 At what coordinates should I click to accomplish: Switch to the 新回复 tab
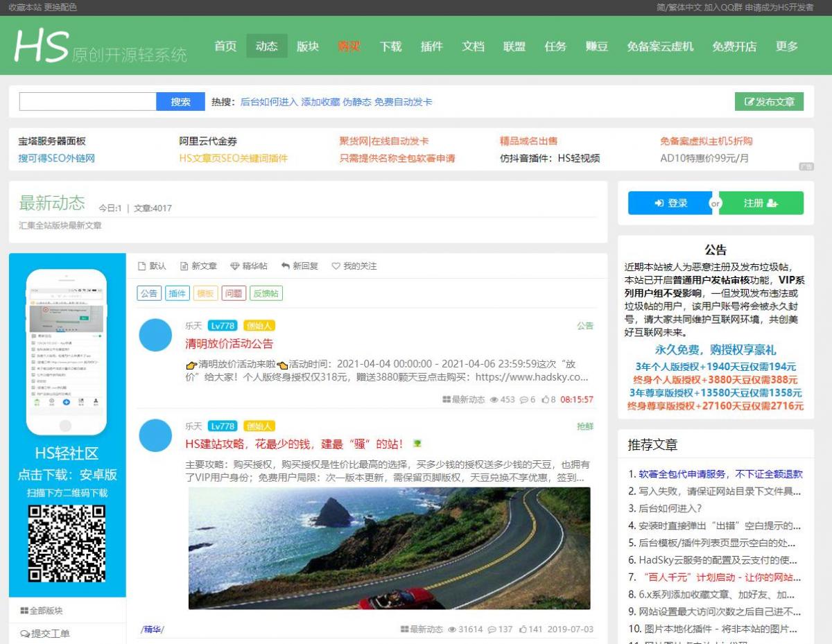[x=300, y=266]
